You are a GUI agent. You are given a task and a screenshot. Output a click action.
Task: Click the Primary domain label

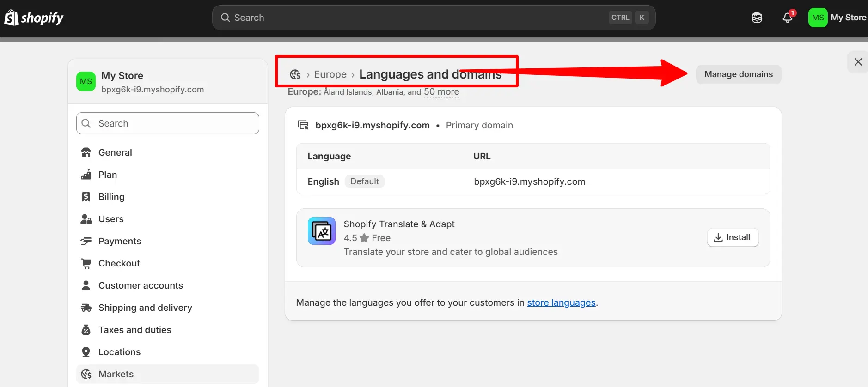[x=479, y=125]
